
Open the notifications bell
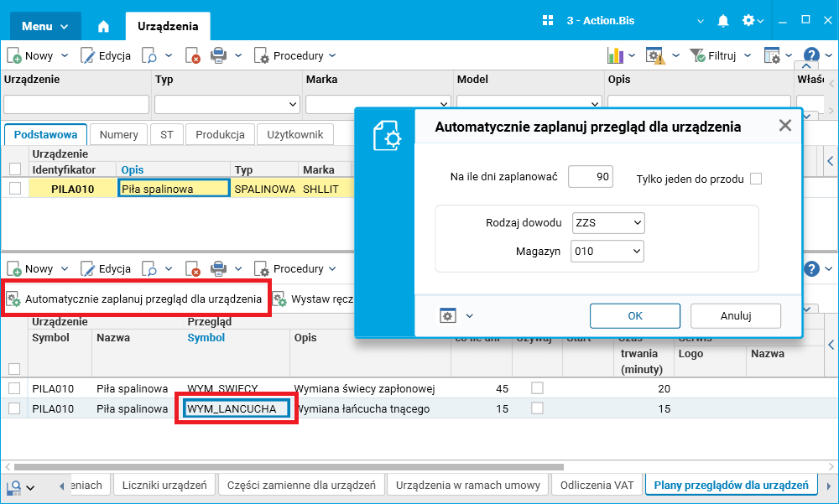[723, 21]
